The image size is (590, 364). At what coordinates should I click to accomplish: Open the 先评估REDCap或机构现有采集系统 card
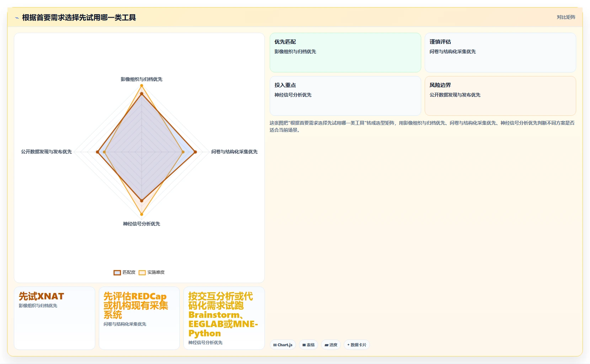tap(139, 318)
